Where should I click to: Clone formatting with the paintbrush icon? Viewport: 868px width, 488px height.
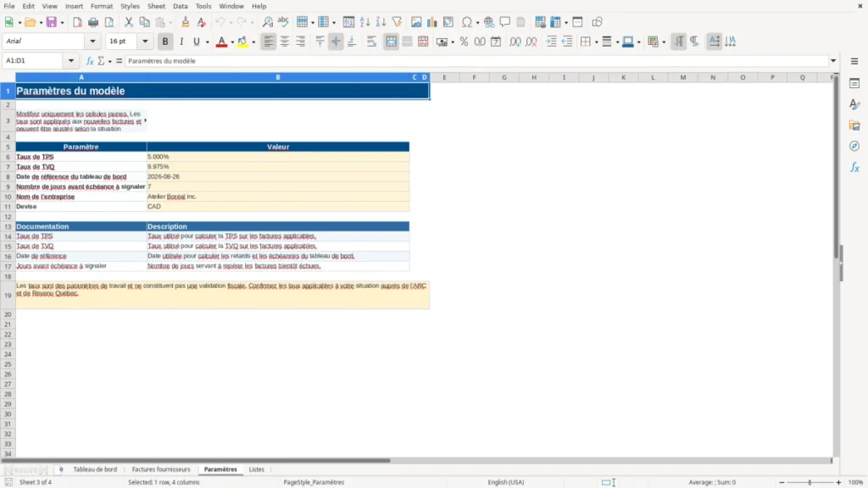pyautogui.click(x=186, y=22)
